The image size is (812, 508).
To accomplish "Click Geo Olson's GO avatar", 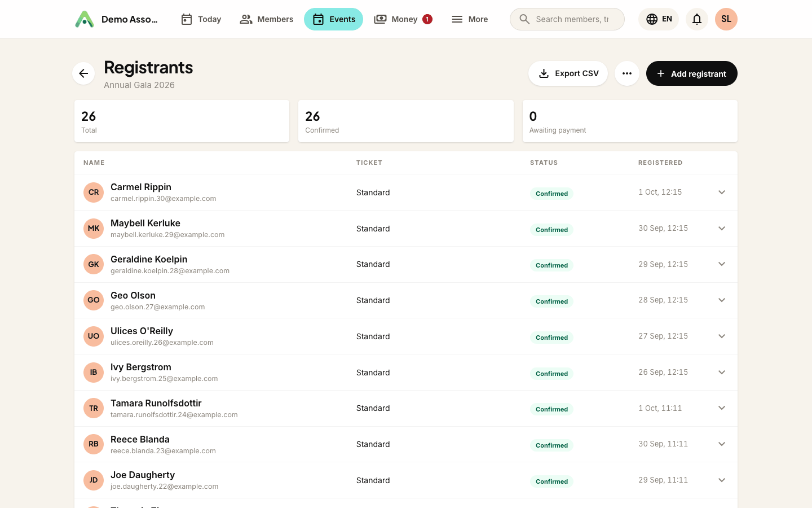I will point(94,300).
